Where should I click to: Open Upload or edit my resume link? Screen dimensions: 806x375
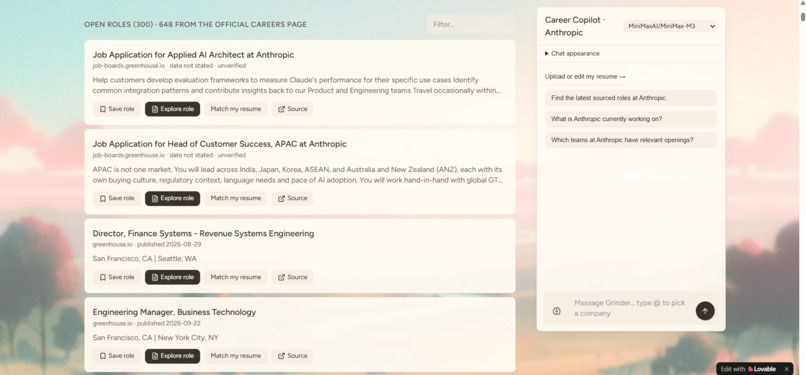585,77
